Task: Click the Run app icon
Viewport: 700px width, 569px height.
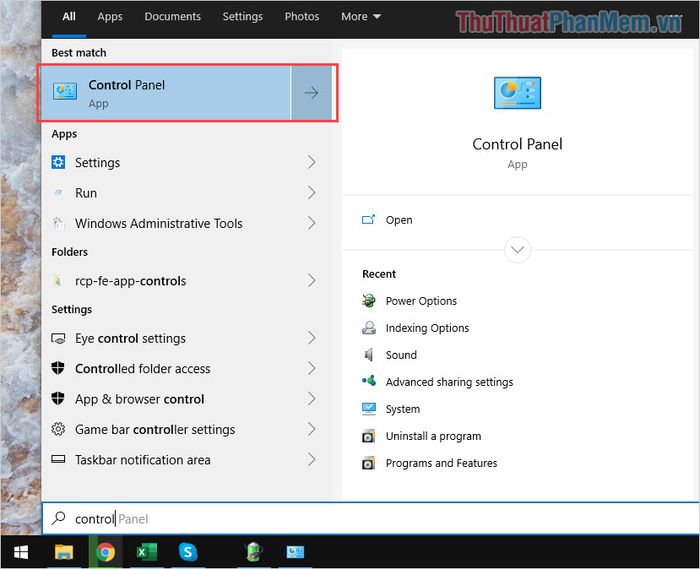Action: 58,193
